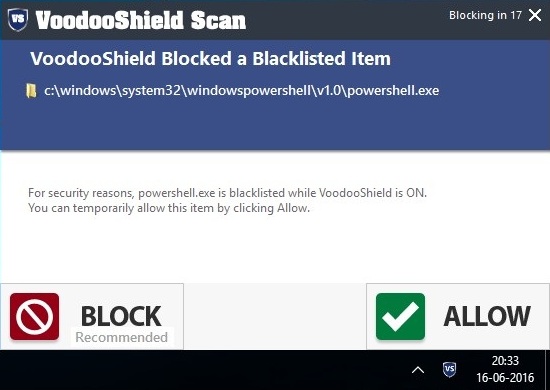Click the 'Blocking in 17' countdown text
This screenshot has height=390, width=550.
485,15
